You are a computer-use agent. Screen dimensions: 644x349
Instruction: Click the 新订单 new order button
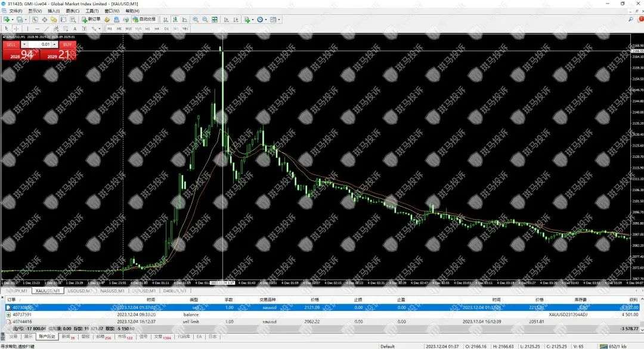click(91, 19)
